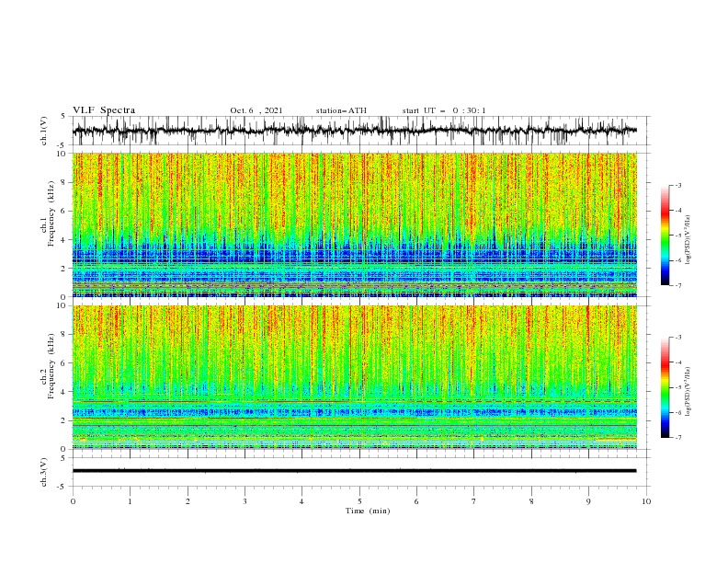Click time axis tick label "4"
The image size is (728, 563).
point(301,501)
